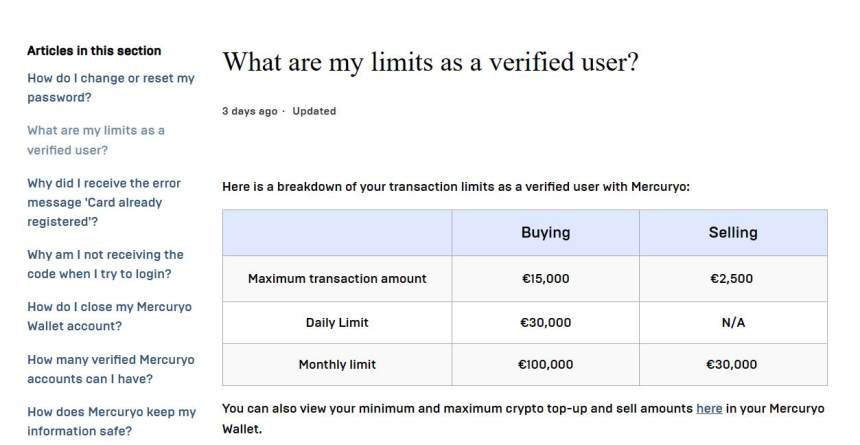Viewport: 860px width, 445px height.
Task: Select 'What are my limits as a verified user?' sidebar link
Action: click(x=96, y=140)
